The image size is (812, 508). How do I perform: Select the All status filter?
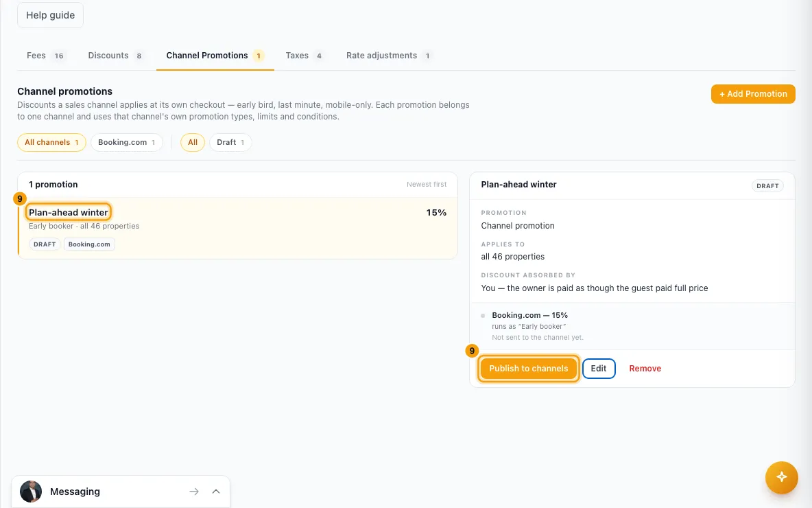(193, 142)
